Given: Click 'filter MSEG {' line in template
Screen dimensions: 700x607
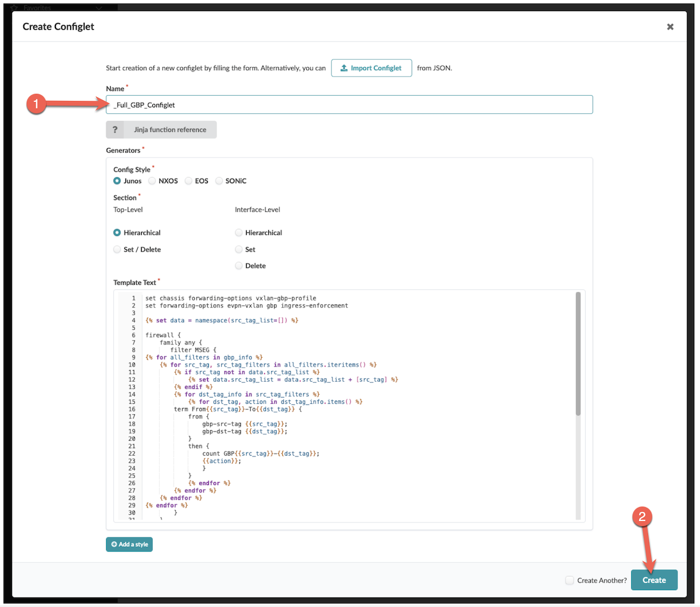Looking at the screenshot, I should click(194, 350).
